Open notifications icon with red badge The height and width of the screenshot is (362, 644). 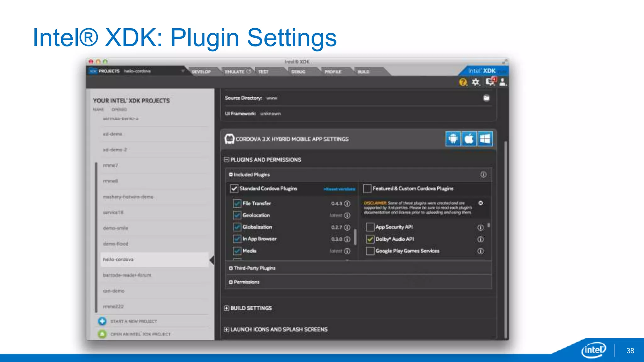pyautogui.click(x=491, y=82)
